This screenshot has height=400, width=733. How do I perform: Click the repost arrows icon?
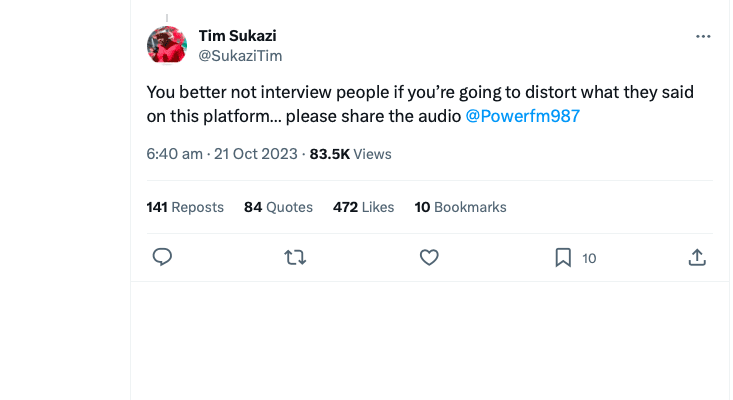click(295, 258)
